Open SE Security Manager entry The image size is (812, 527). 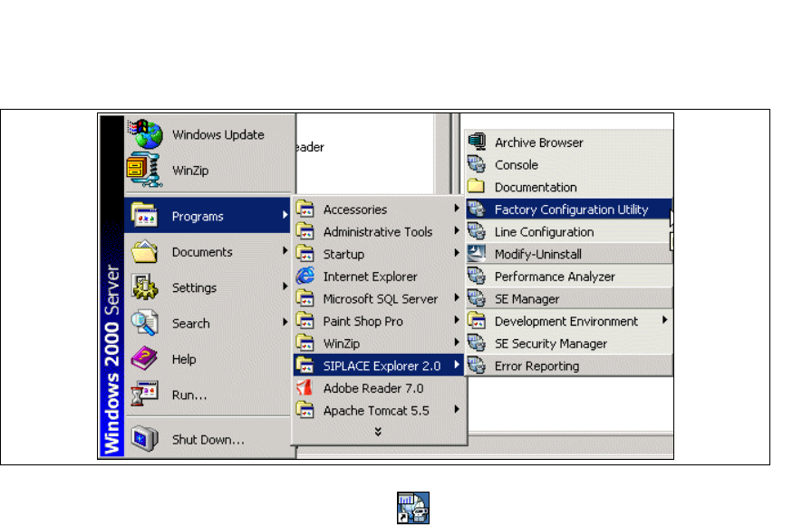[568, 343]
